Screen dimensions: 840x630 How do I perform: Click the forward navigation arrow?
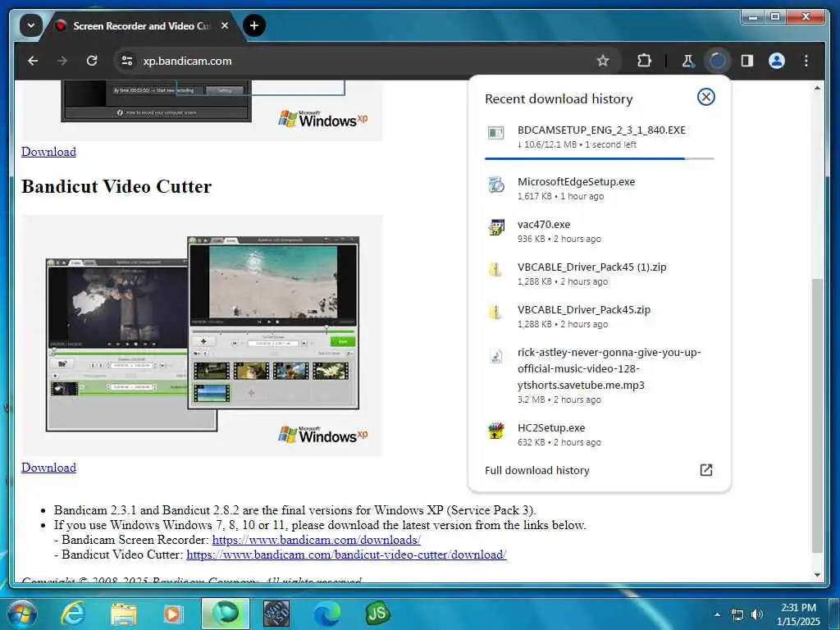point(62,61)
